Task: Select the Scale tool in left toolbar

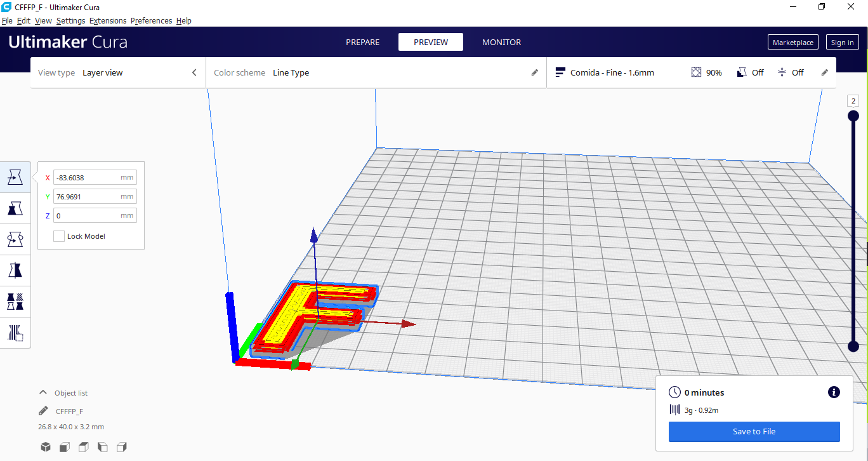Action: coord(15,208)
